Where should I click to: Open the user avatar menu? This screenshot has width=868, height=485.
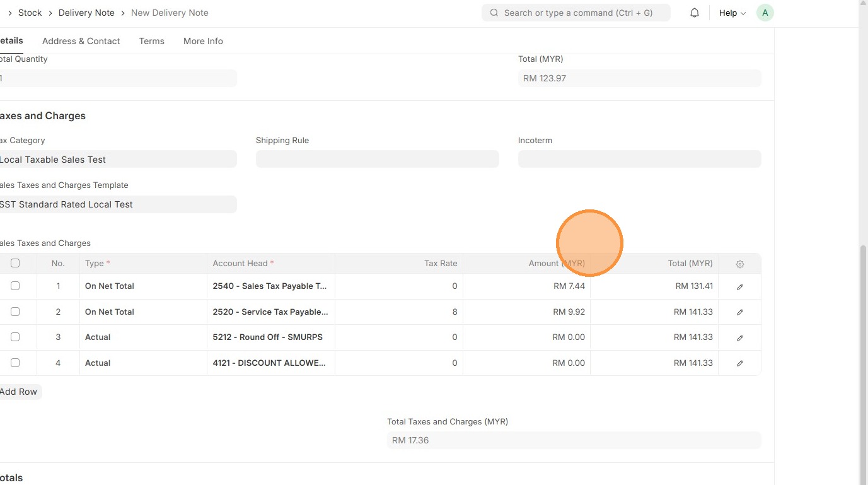click(x=765, y=13)
